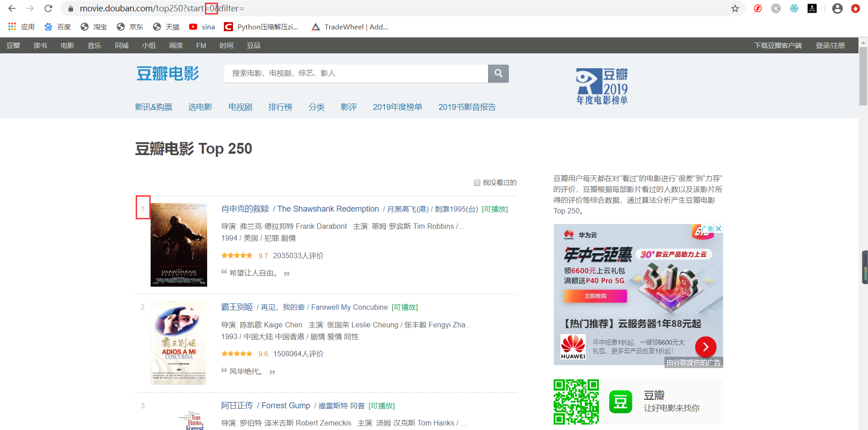The width and height of the screenshot is (868, 430).
Task: Go to 影评 tab
Action: pyautogui.click(x=349, y=107)
